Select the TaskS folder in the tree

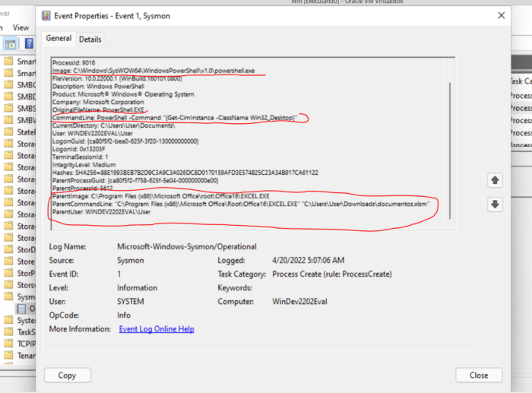point(19,332)
